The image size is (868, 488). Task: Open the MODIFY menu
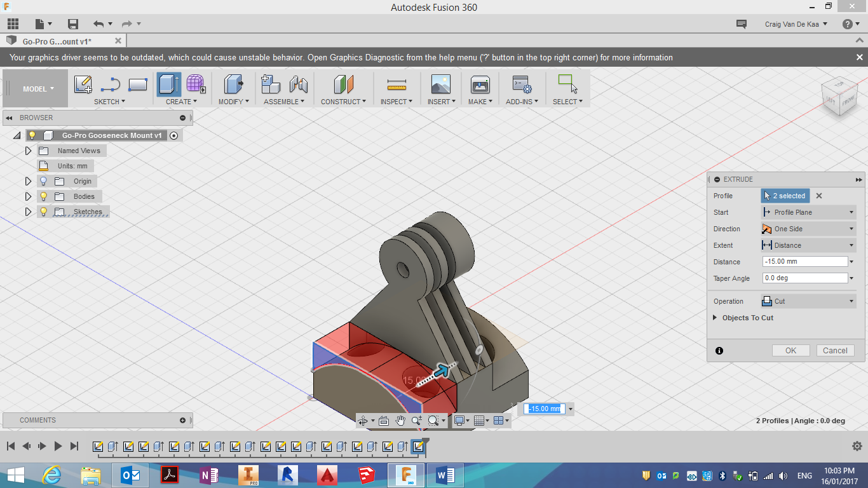click(x=233, y=102)
